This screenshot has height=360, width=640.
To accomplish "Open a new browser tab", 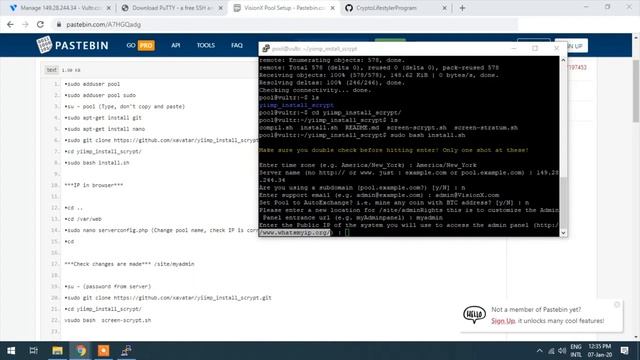I will [462, 8].
